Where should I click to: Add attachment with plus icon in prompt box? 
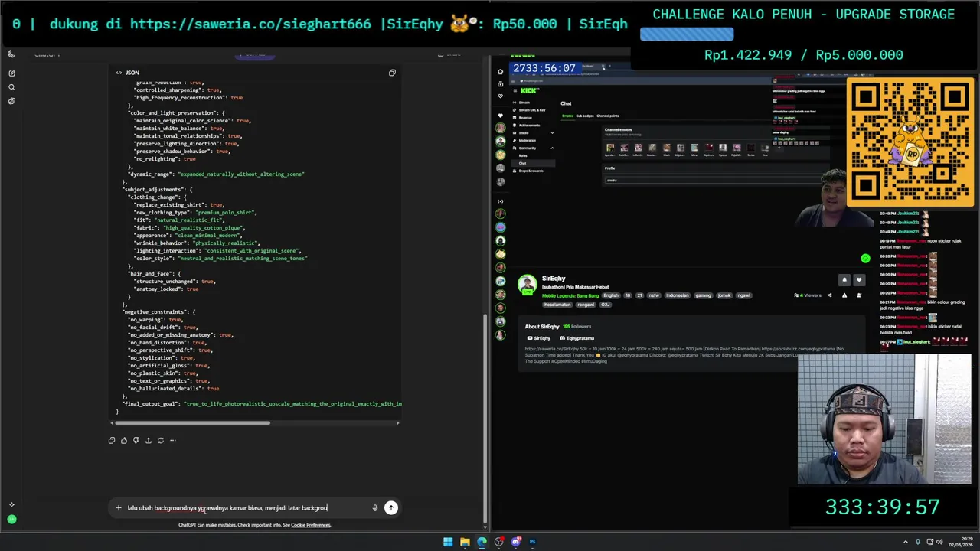(118, 507)
